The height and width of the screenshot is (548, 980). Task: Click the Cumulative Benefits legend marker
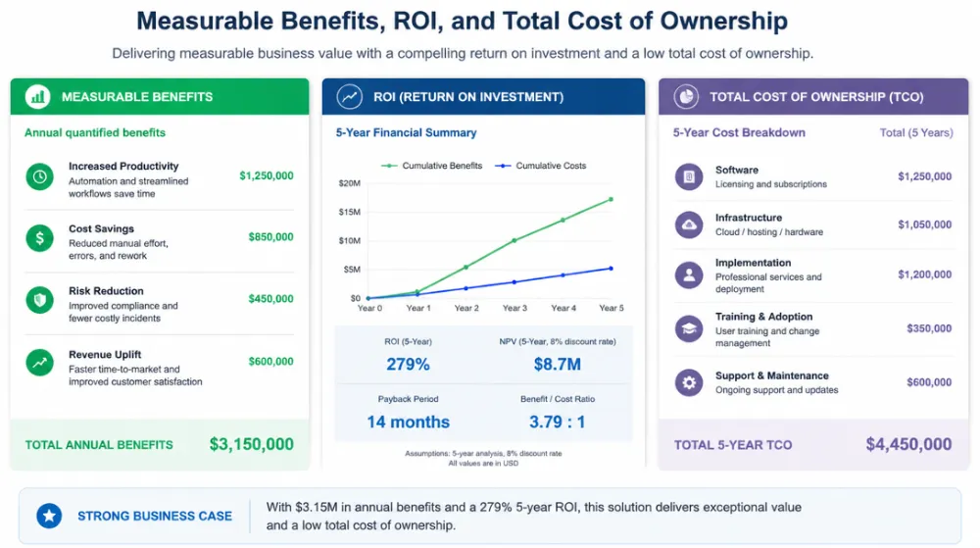[x=389, y=166]
